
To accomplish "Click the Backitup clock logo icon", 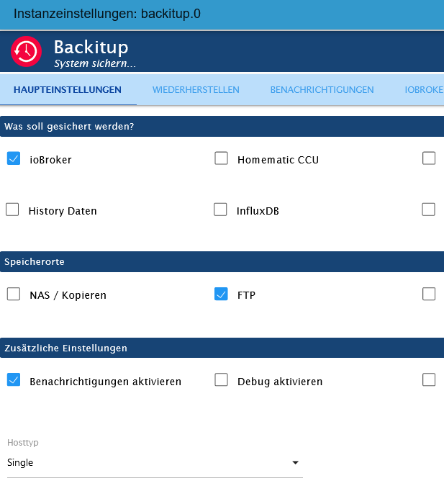I will [26, 52].
